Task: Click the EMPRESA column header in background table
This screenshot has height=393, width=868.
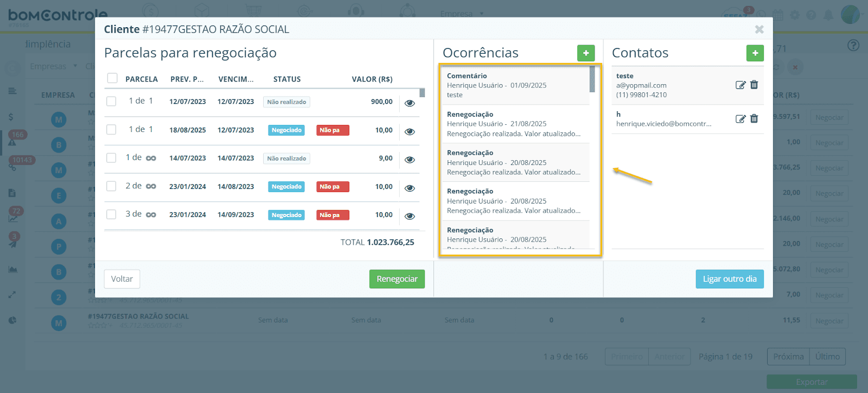Action: [58, 95]
